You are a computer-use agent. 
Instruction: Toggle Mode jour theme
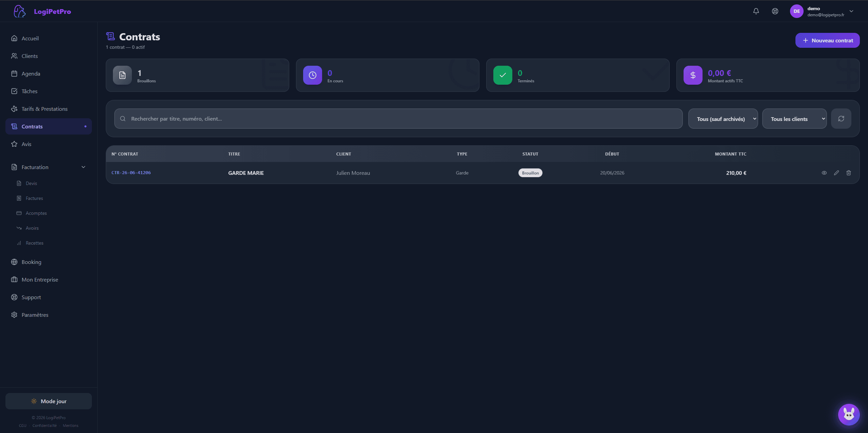tap(48, 401)
